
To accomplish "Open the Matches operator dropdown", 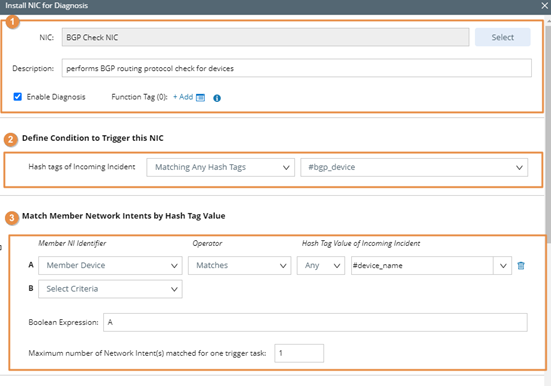I will point(239,265).
